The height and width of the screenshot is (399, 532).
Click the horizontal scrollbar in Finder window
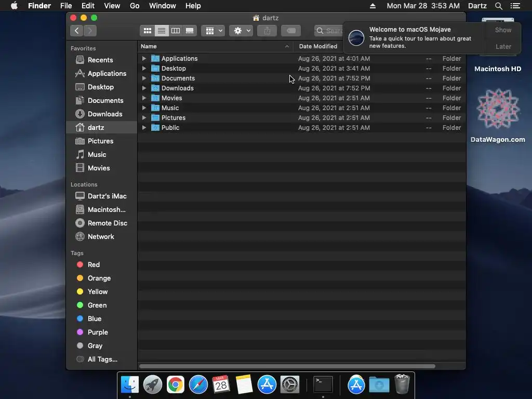tap(287, 366)
